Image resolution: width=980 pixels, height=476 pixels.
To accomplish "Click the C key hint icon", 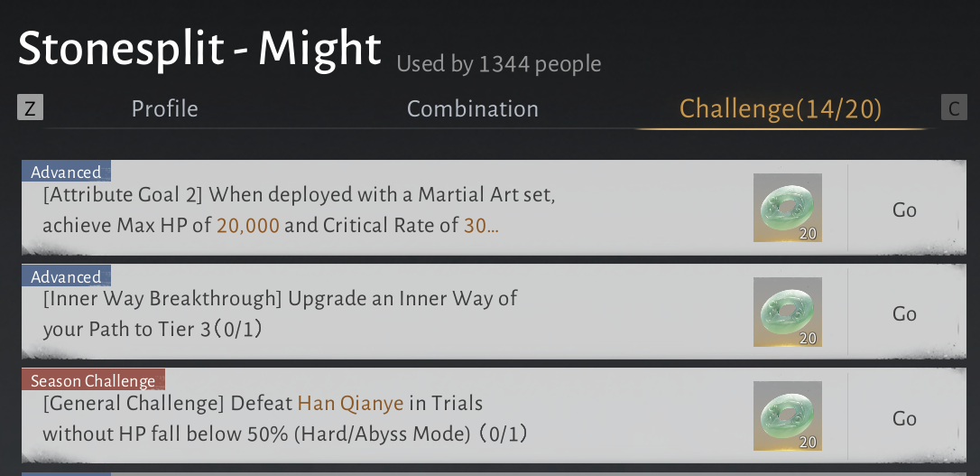I will point(954,107).
